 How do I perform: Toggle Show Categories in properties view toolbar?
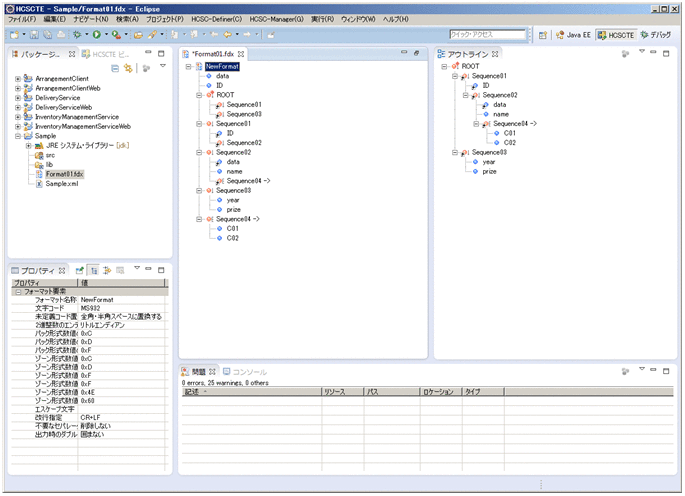tap(93, 270)
